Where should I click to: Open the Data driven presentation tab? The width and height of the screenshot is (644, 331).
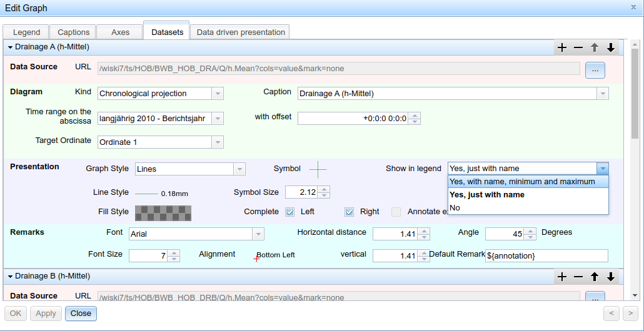point(240,32)
